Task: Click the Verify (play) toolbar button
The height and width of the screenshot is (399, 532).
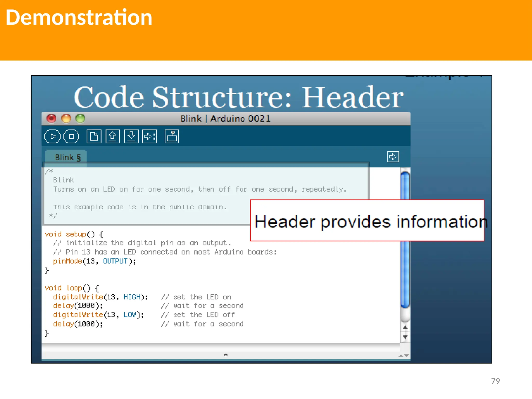Action: [52, 136]
